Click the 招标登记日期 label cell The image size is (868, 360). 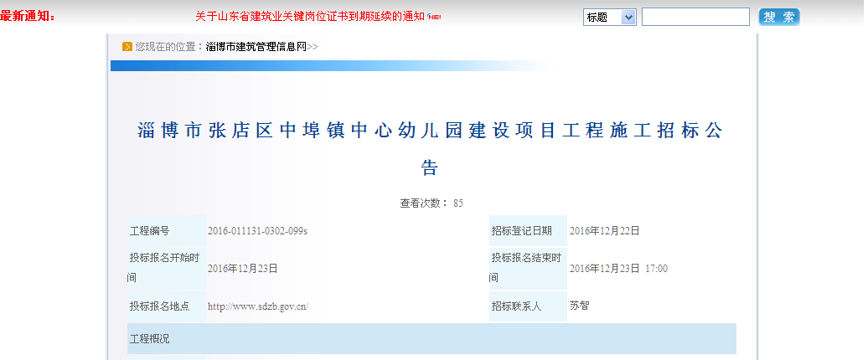[521, 231]
